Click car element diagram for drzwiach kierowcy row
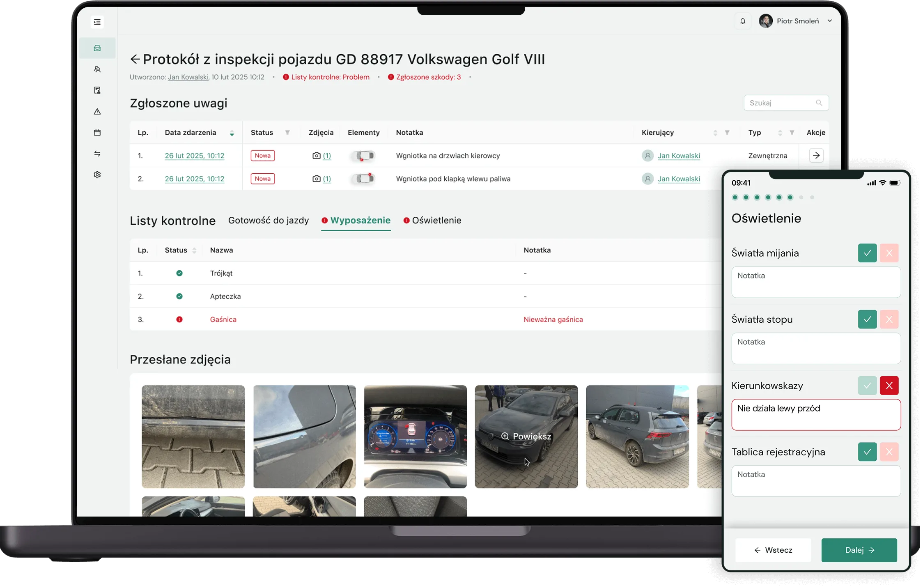The image size is (923, 588). click(364, 156)
